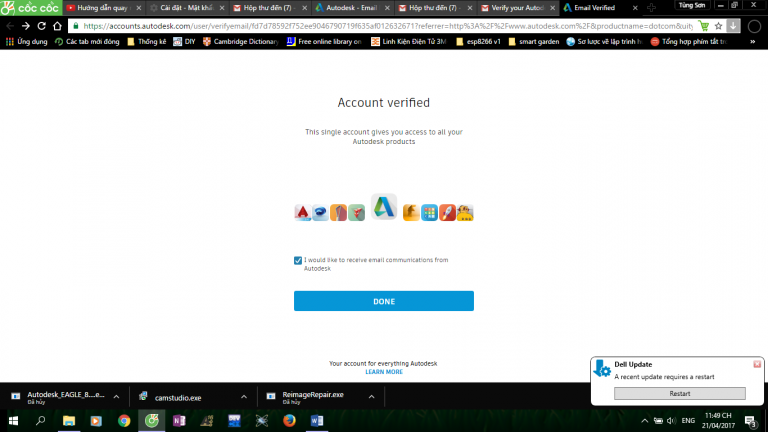Open OneNote from taskbar

pos(179,421)
